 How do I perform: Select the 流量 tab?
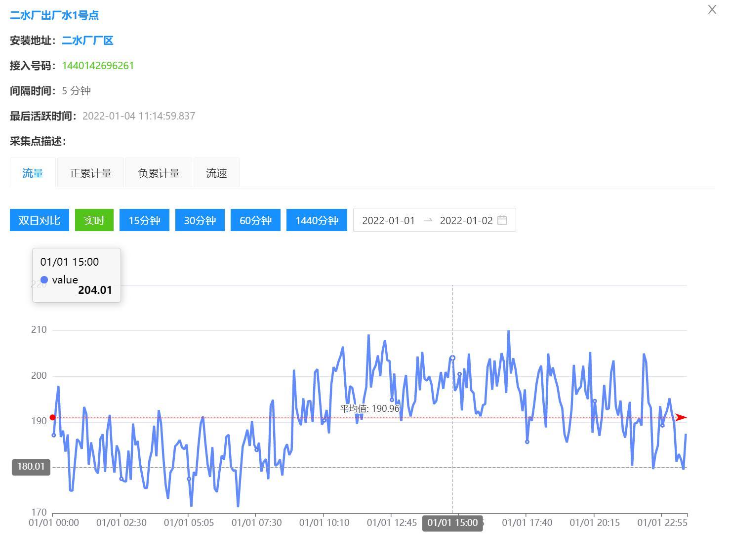click(33, 173)
